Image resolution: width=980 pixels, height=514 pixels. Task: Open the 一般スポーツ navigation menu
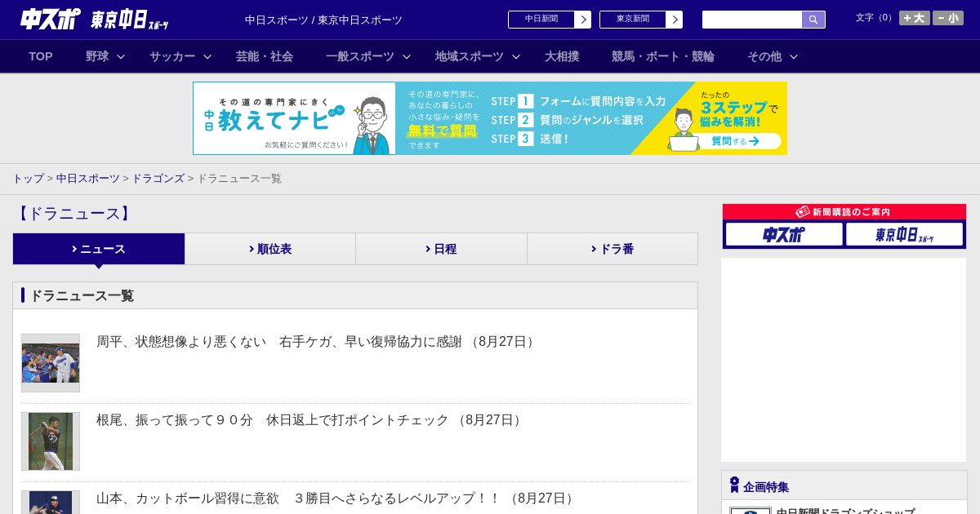pos(360,56)
